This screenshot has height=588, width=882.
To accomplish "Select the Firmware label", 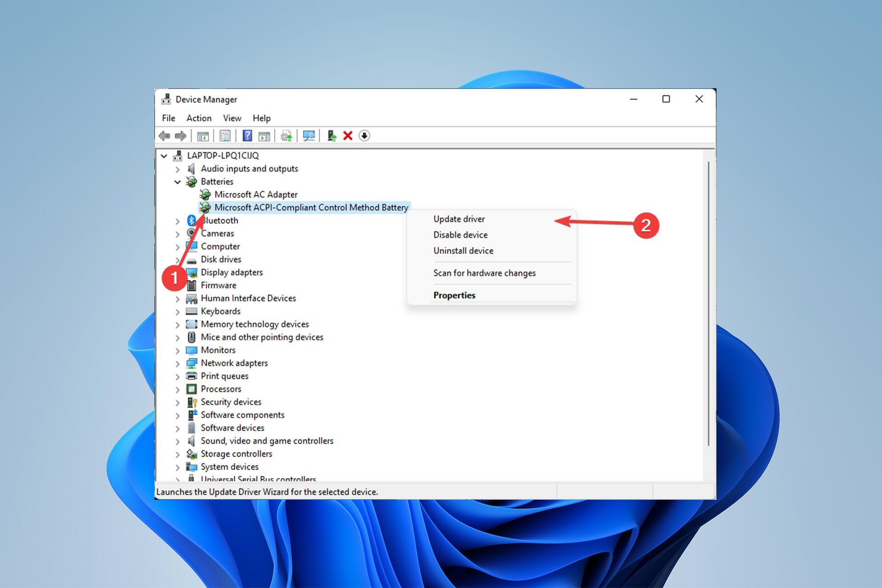I will pos(219,285).
